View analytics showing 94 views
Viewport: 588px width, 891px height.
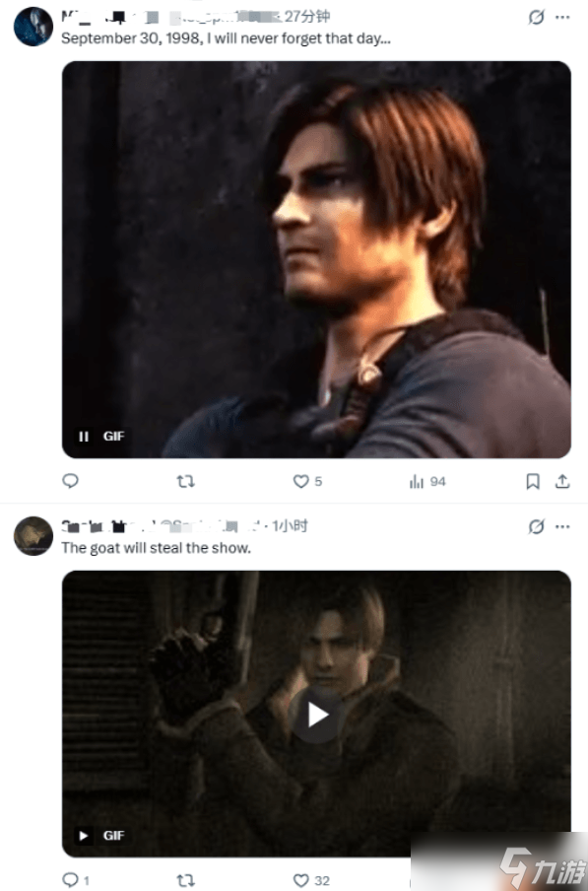pyautogui.click(x=427, y=482)
